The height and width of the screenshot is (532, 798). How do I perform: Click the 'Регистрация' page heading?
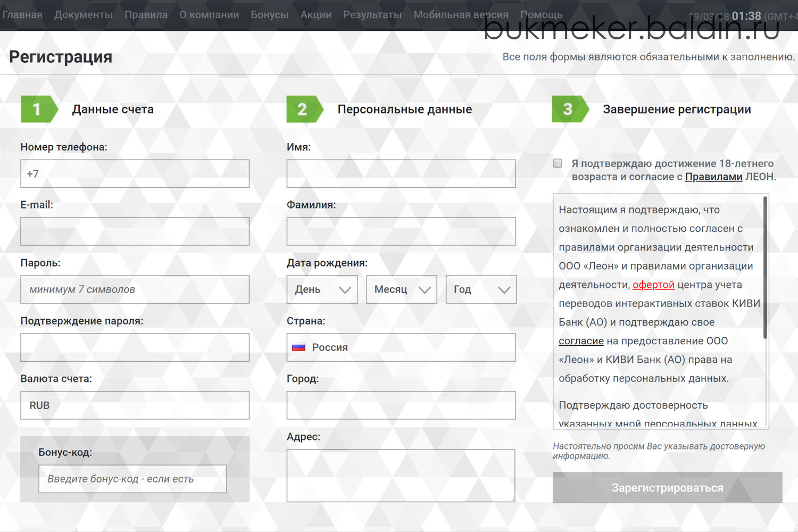(x=61, y=57)
